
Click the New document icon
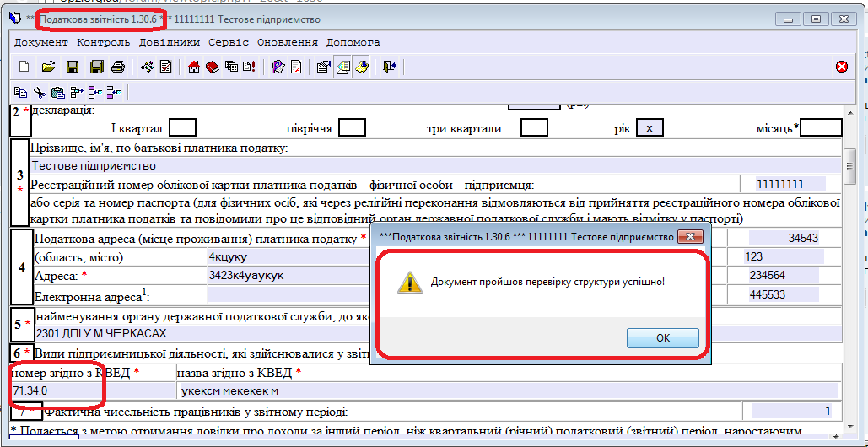[x=24, y=67]
